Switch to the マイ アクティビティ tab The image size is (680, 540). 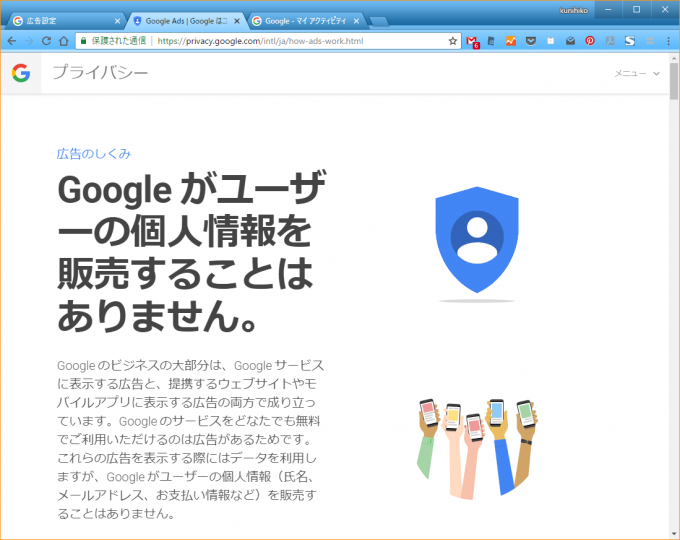tap(306, 21)
